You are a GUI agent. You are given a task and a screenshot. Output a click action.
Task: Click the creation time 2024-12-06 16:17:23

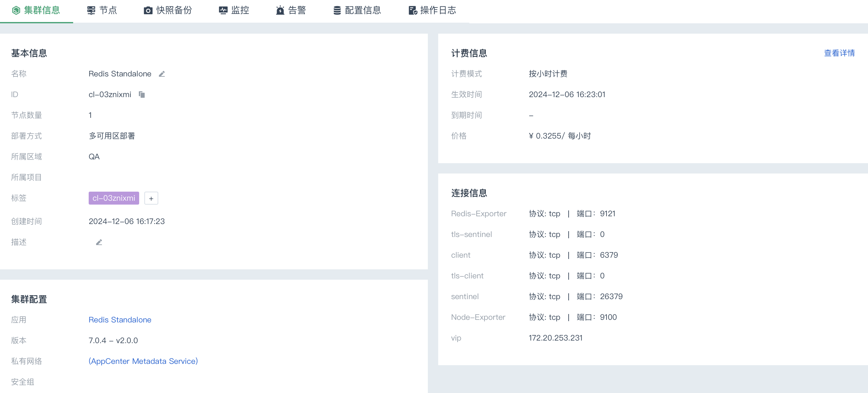(x=127, y=221)
